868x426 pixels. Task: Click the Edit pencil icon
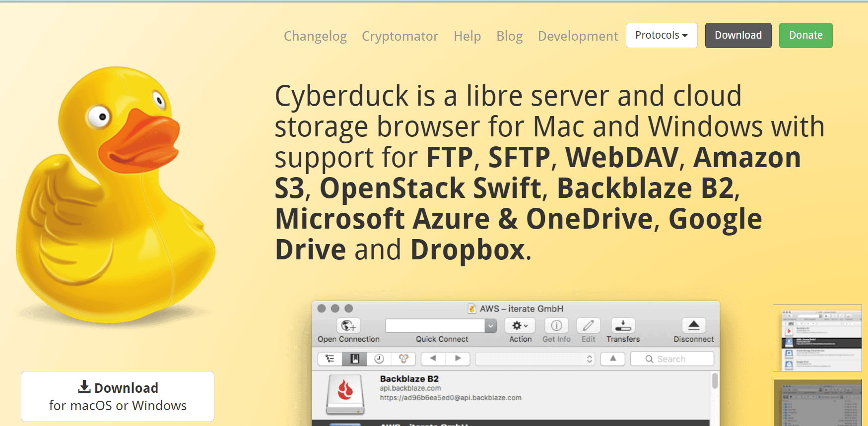pos(589,326)
